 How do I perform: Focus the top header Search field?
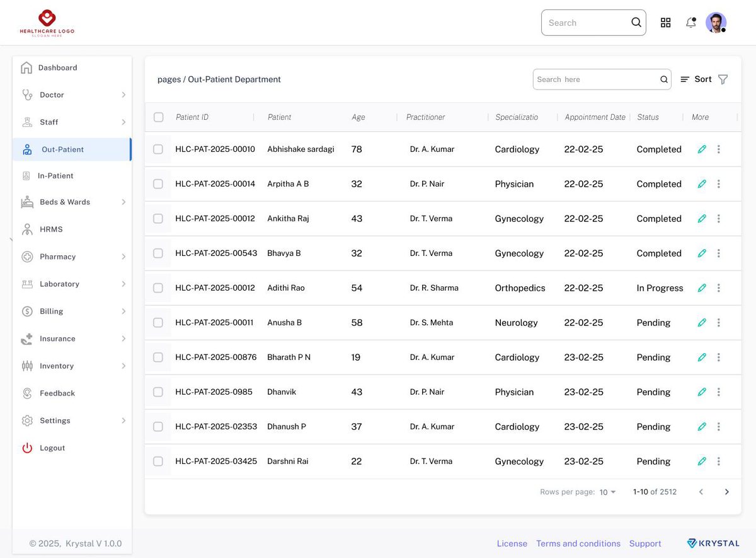pos(593,23)
